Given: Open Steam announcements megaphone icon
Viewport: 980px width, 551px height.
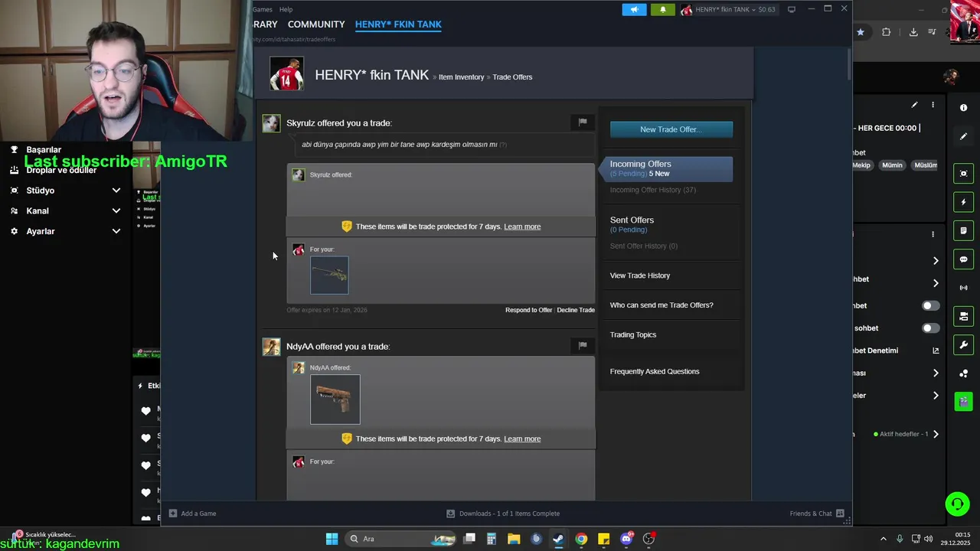Looking at the screenshot, I should pos(634,9).
